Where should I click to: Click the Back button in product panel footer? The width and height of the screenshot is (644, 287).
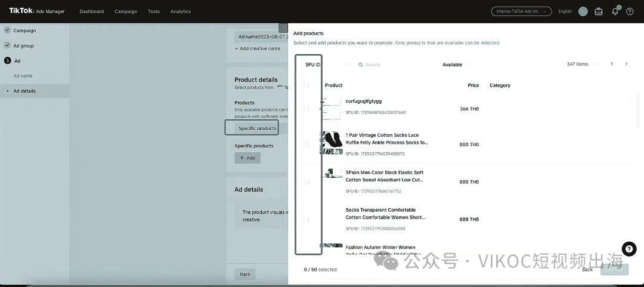[587, 269]
